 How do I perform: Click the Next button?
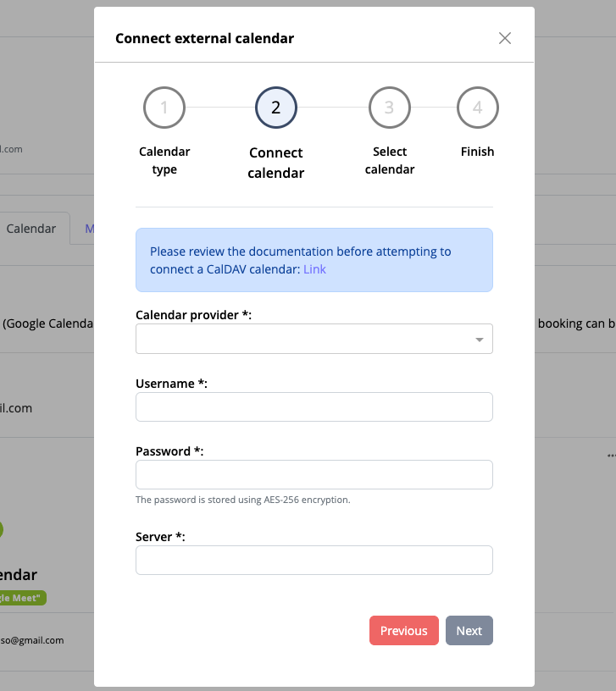coord(469,630)
